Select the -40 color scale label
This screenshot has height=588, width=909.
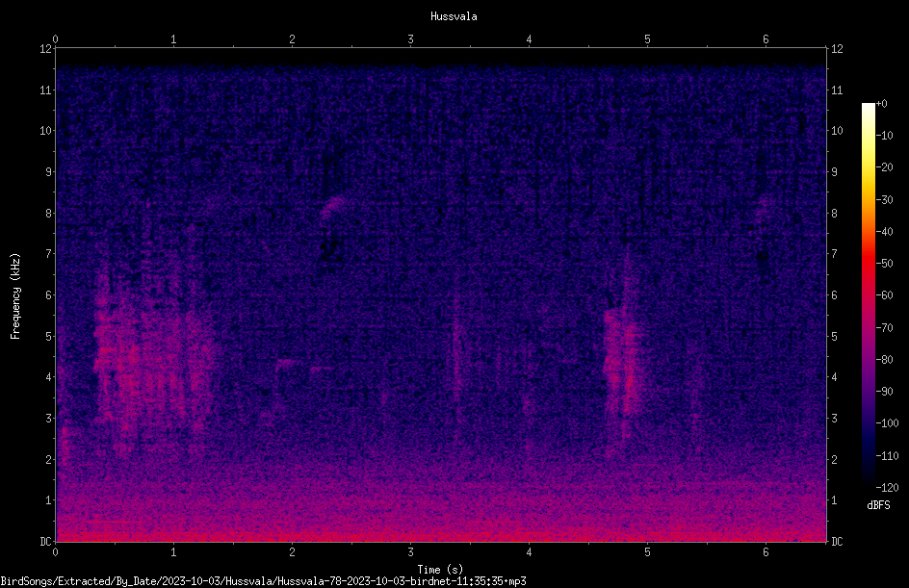coord(884,232)
